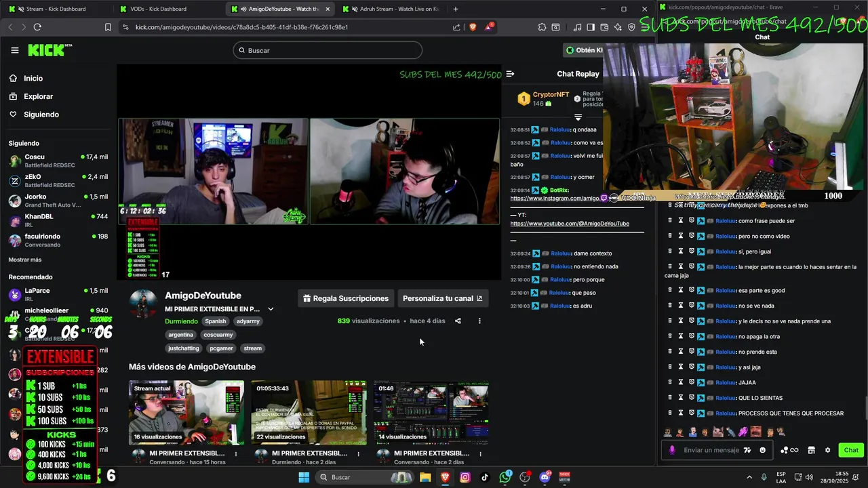The height and width of the screenshot is (488, 868).
Task: Click Regala Suscripciones button
Action: (x=346, y=298)
